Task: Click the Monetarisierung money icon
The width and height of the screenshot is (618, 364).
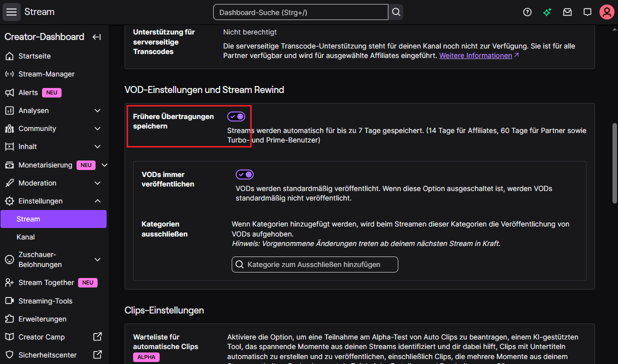Action: [x=9, y=165]
